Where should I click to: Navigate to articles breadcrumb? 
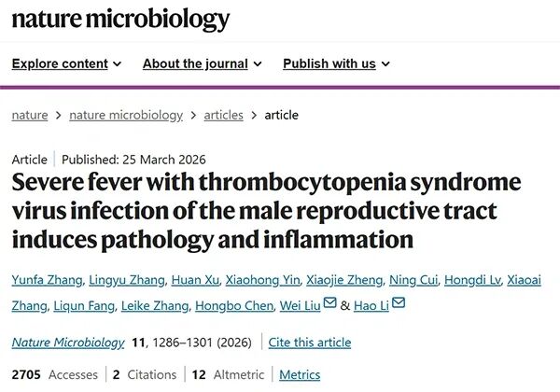(x=224, y=116)
